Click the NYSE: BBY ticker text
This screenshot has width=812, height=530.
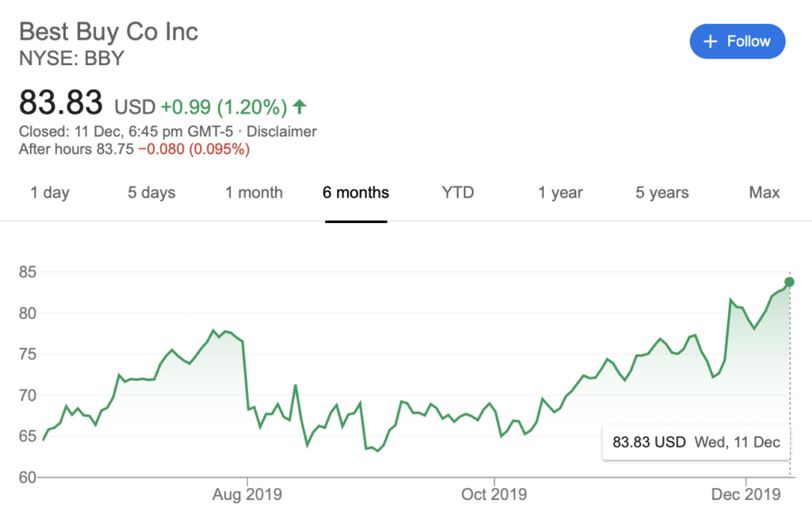(72, 59)
